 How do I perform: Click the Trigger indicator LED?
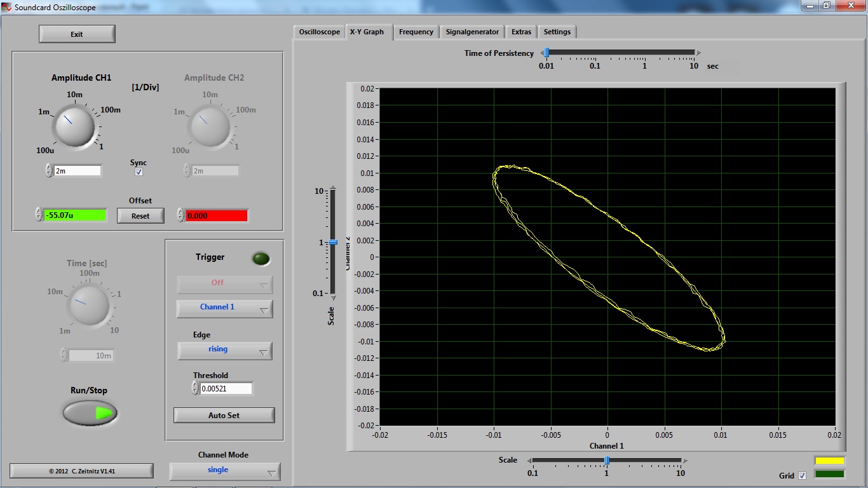pyautogui.click(x=261, y=259)
